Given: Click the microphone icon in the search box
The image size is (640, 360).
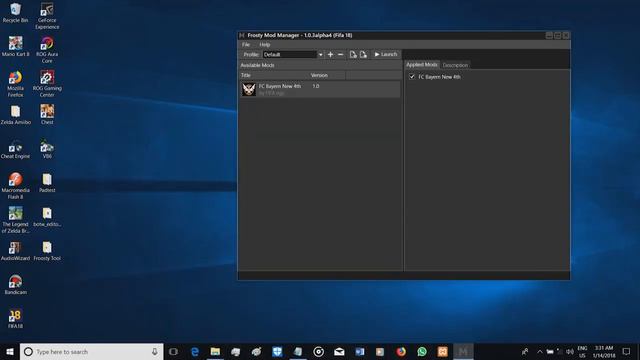Looking at the screenshot, I should [x=155, y=351].
